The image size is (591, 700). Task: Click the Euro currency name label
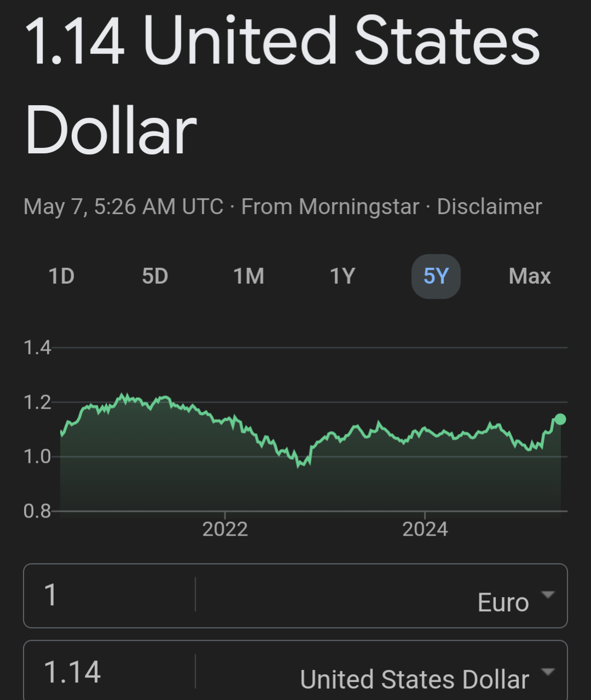[x=503, y=603]
